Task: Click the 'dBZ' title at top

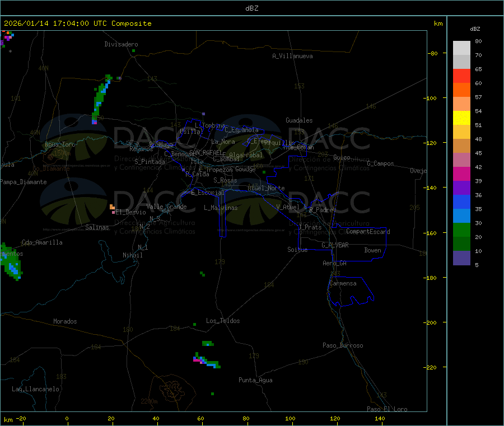Action: tap(251, 8)
